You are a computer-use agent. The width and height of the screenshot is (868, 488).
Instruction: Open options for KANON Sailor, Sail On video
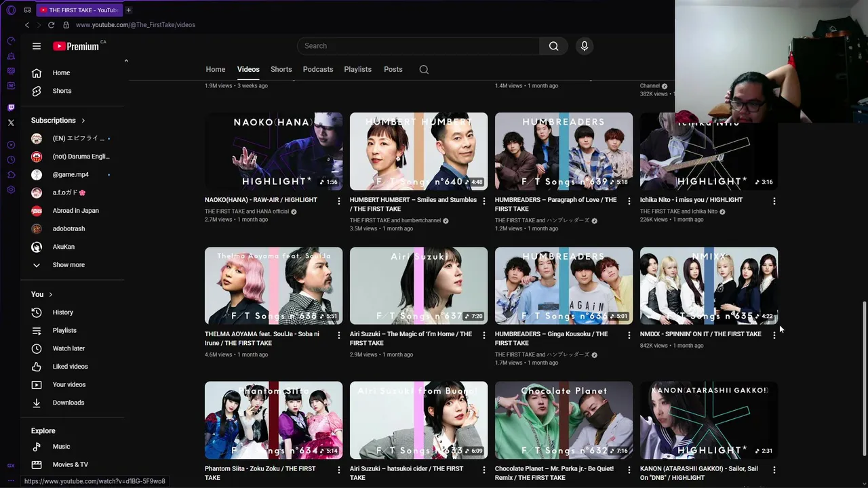point(774,469)
